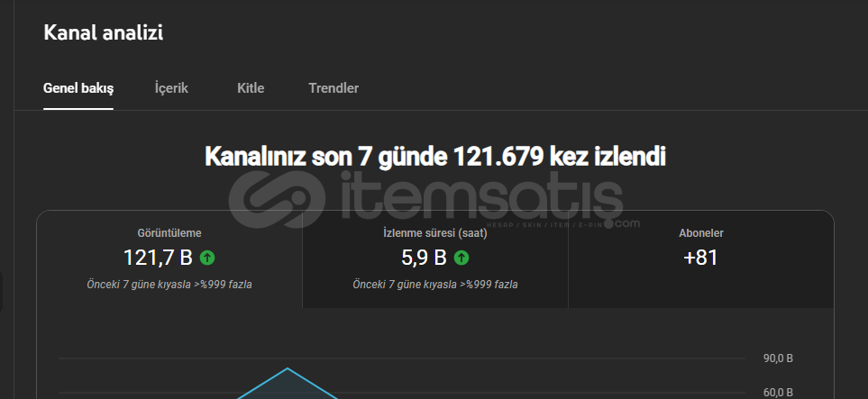Select the Görüntüleme metric label
The height and width of the screenshot is (399, 868).
click(169, 233)
